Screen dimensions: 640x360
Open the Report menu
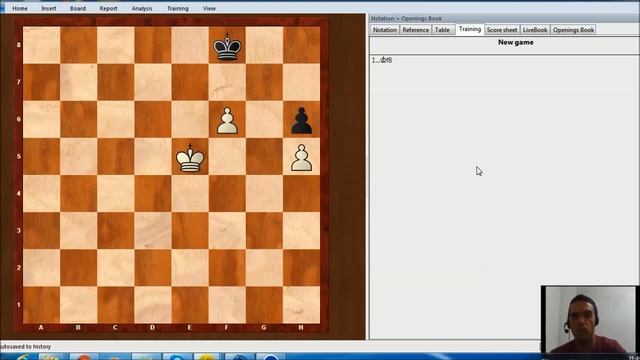pos(108,8)
